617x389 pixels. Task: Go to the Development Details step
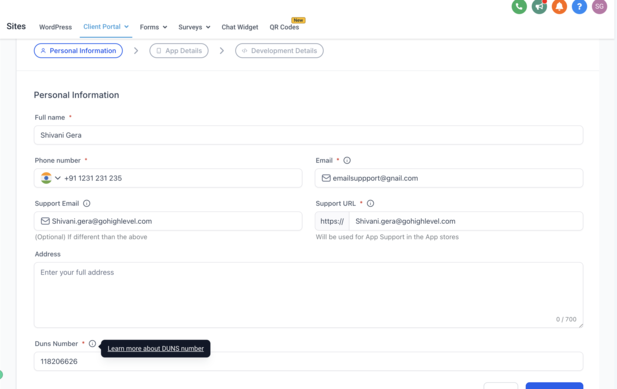click(x=279, y=51)
